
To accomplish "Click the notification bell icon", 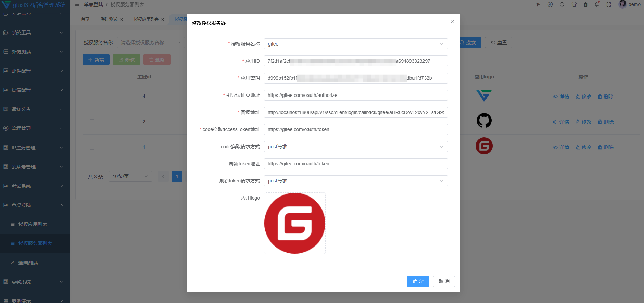I will [597, 4].
